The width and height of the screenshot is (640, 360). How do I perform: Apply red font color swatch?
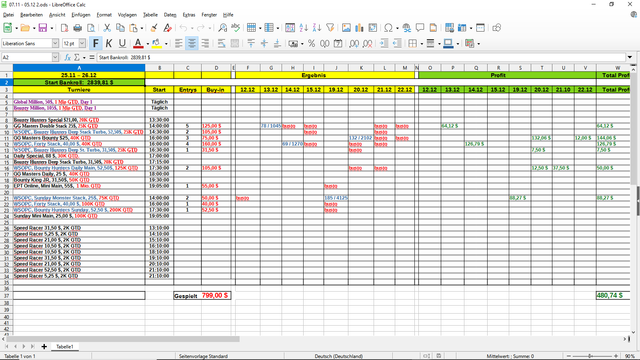click(x=138, y=43)
